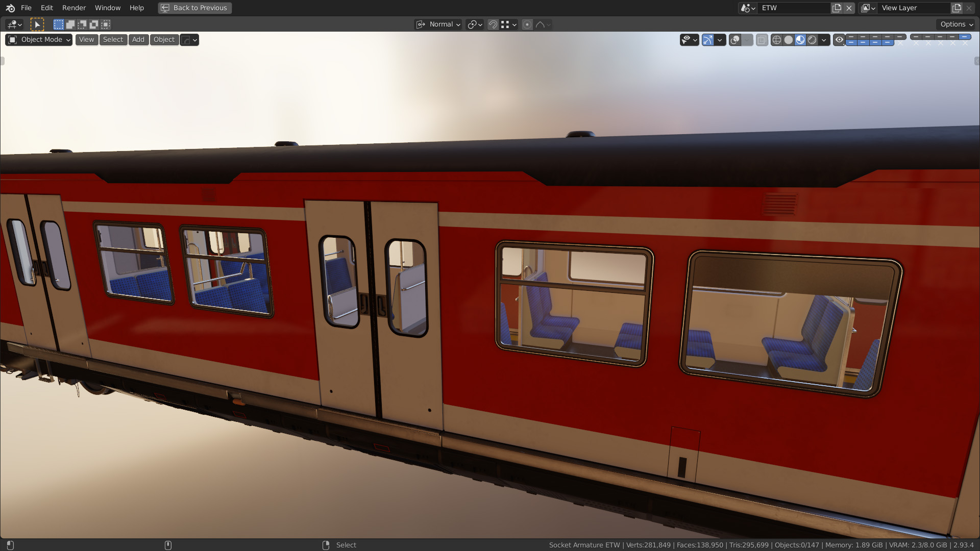Open the Window menu
The width and height of the screenshot is (980, 551).
(108, 8)
